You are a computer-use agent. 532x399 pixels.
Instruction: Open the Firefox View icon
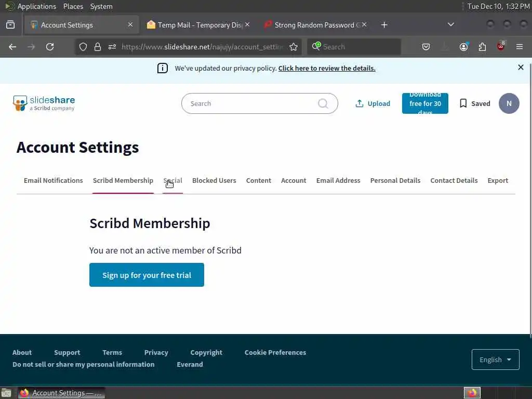point(10,25)
